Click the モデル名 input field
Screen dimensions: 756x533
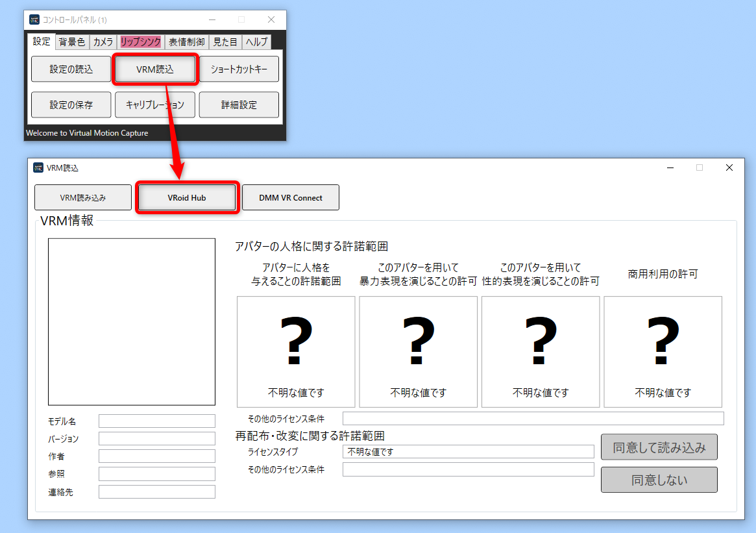[156, 421]
